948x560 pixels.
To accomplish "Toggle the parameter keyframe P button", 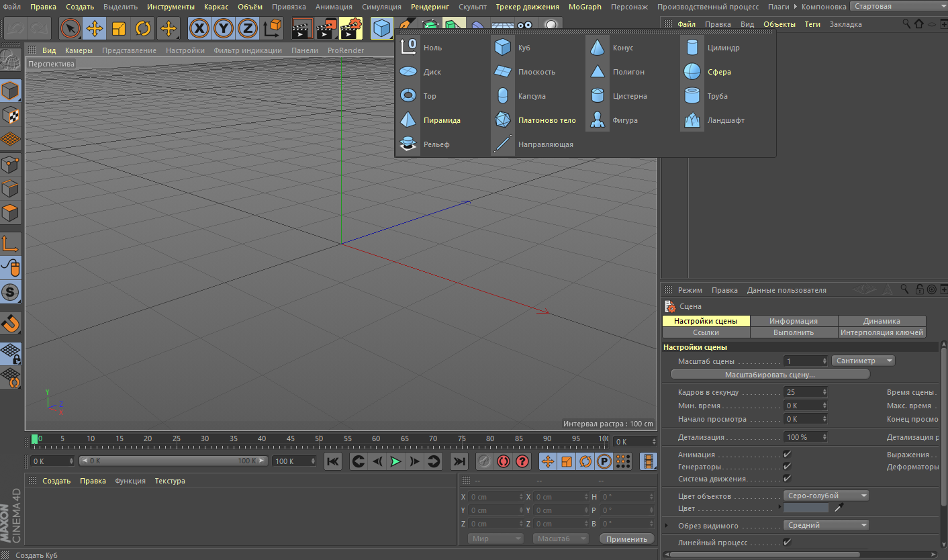I will click(604, 461).
